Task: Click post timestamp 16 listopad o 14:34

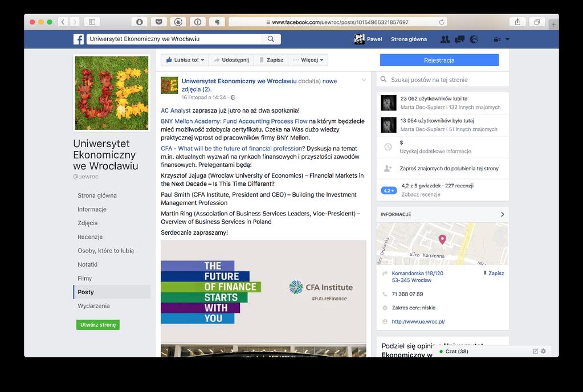Action: (x=204, y=97)
